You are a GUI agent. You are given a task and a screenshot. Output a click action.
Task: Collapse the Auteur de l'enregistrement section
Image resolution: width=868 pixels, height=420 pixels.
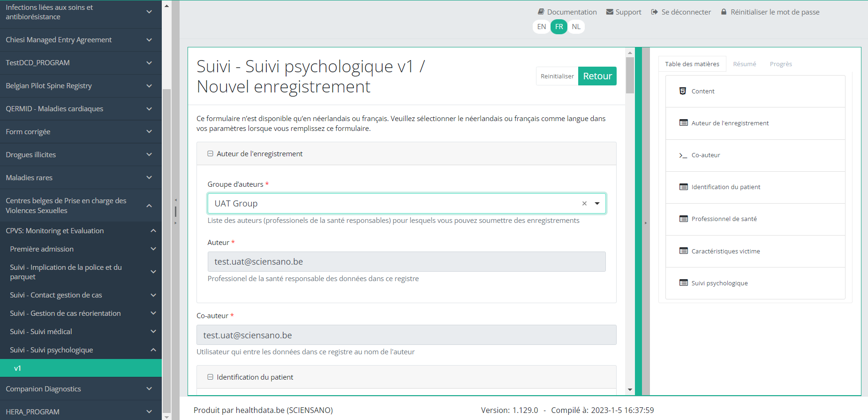[211, 154]
